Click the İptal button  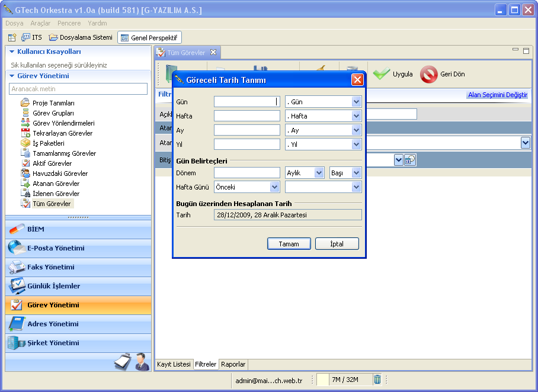pos(337,244)
